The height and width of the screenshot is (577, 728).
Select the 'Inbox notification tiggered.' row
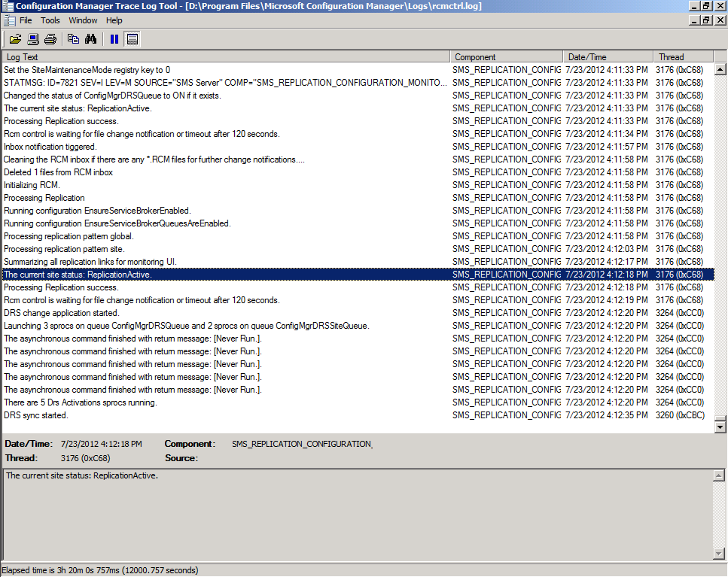[x=358, y=147]
